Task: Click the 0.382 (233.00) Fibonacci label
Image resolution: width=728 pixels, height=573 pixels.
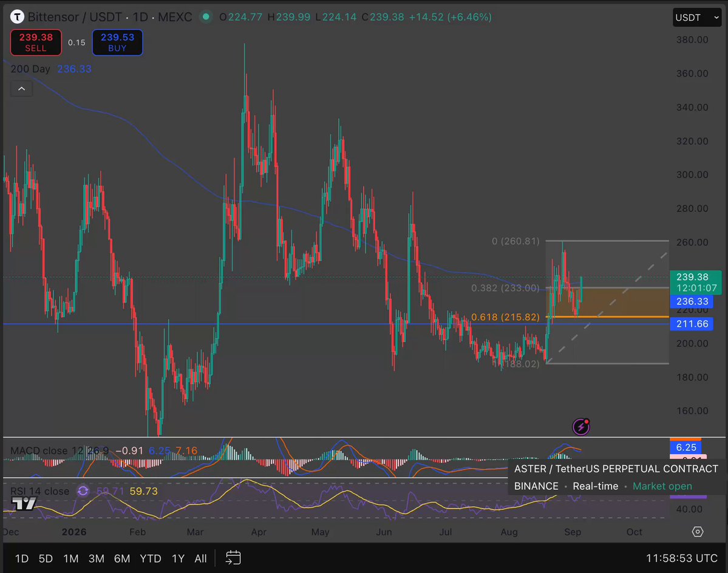Action: (x=505, y=288)
